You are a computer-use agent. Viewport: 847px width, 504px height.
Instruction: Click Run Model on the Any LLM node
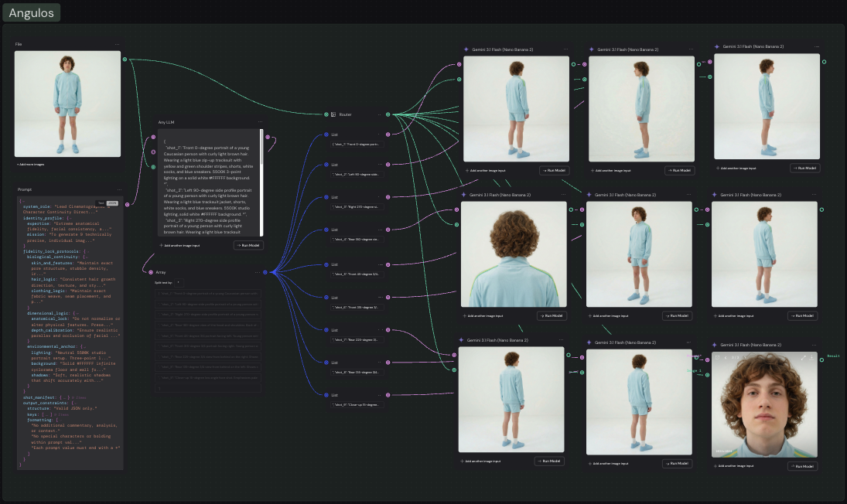pos(248,245)
